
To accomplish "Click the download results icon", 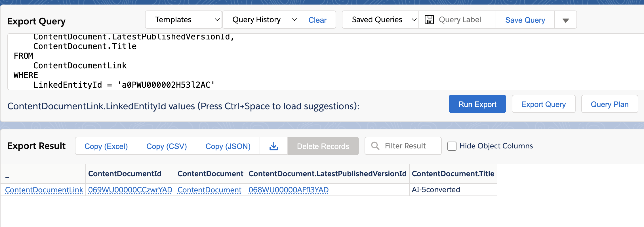I will coord(273,146).
